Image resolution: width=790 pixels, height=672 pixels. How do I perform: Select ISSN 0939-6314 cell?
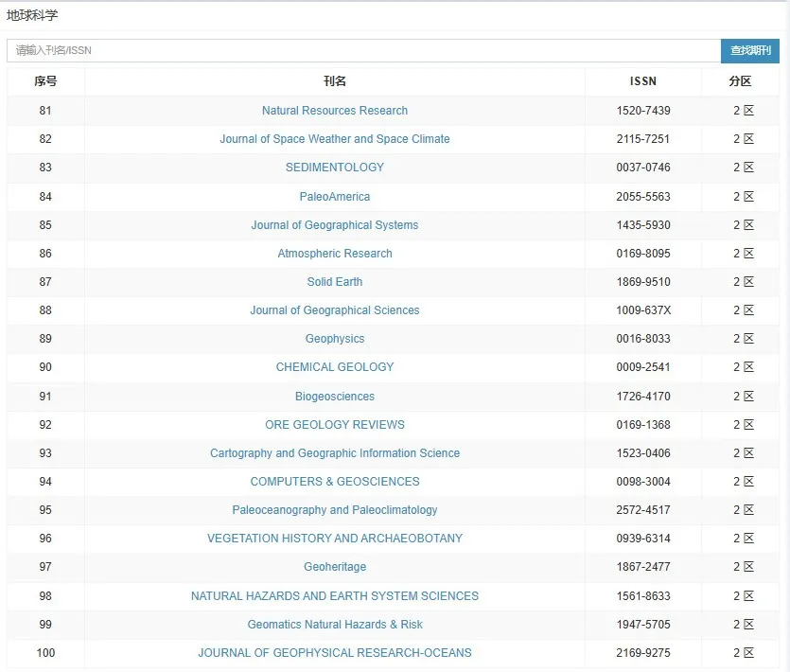point(643,539)
